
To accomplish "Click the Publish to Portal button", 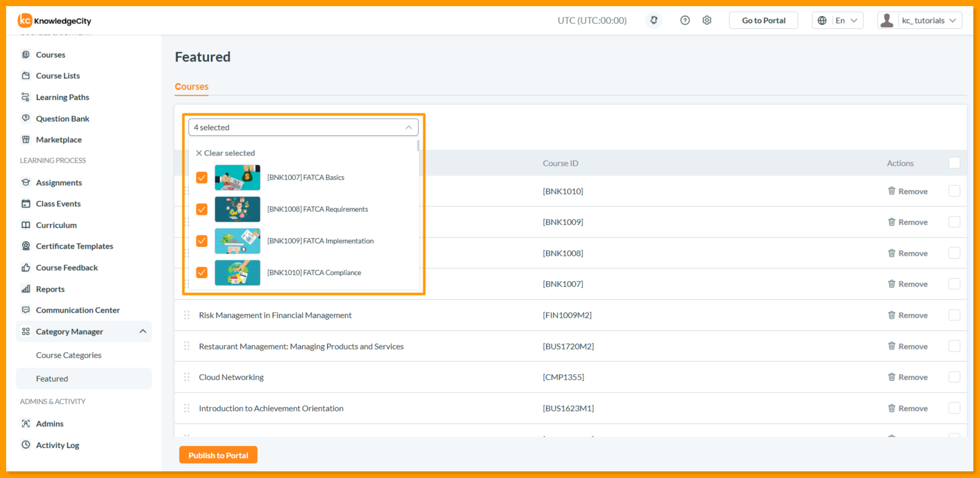I will pos(218,455).
